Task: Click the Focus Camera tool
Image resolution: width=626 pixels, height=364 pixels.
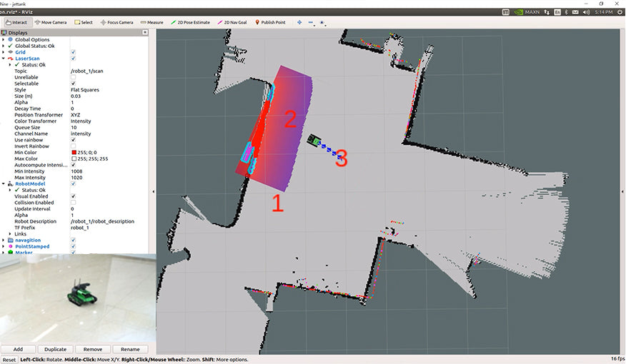Action: tap(116, 22)
